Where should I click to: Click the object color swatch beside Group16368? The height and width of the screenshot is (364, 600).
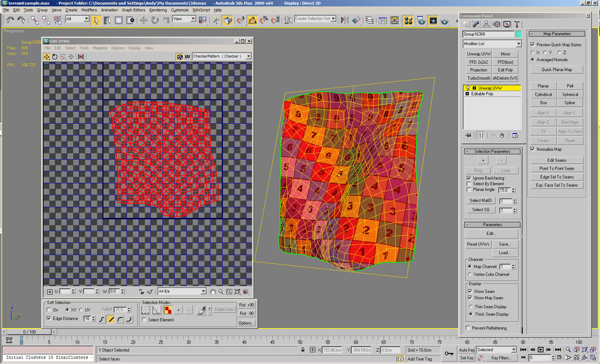pos(518,34)
